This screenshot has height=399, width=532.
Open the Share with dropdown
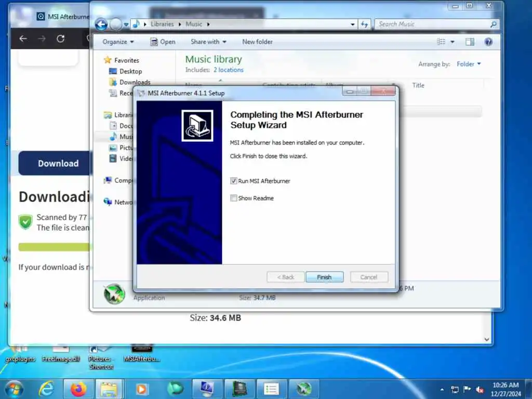click(208, 42)
